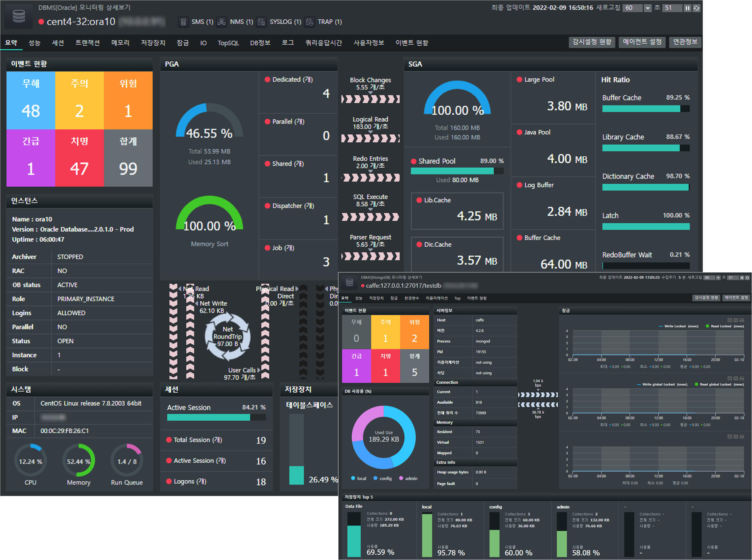
Task: Print the Write global Locked chart
Action: pos(742,378)
